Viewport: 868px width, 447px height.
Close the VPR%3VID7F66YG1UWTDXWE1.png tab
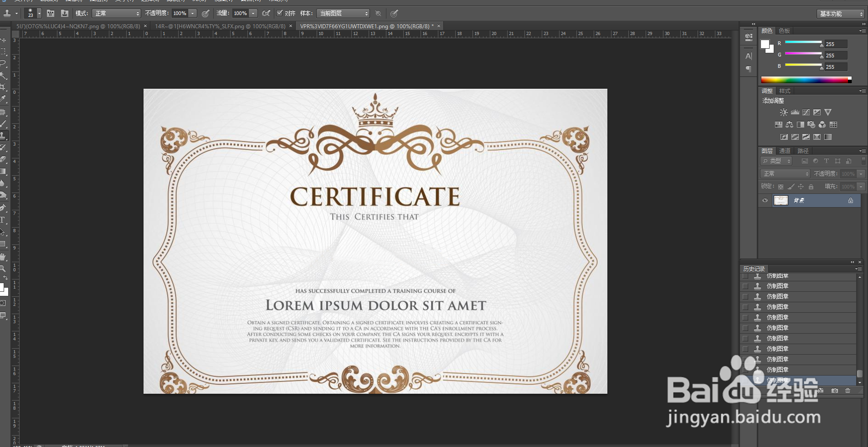(439, 26)
